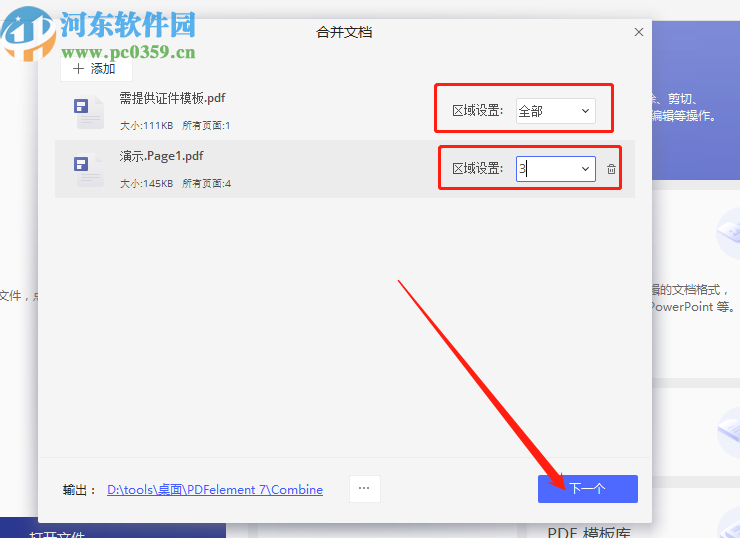This screenshot has height=538, width=740.
Task: Expand the range dropdown arrow for 演示.Page1.pdf
Action: pos(585,168)
